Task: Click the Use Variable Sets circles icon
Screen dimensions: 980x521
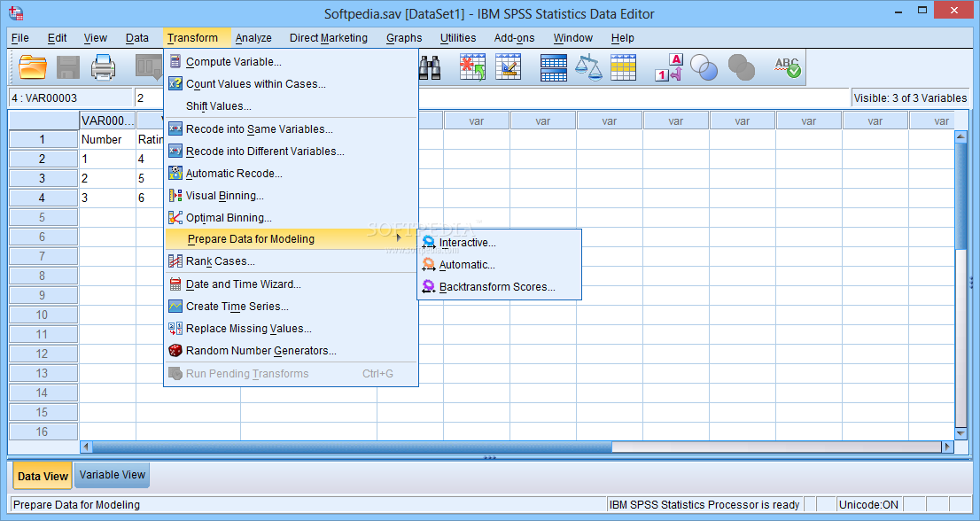Action: (704, 67)
